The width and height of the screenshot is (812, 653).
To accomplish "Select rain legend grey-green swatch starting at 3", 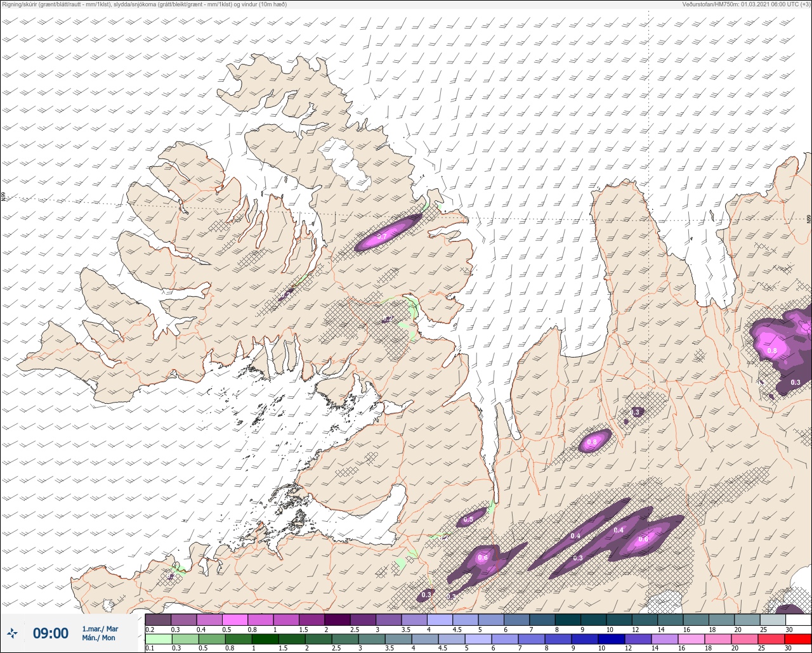I will coord(370,638).
